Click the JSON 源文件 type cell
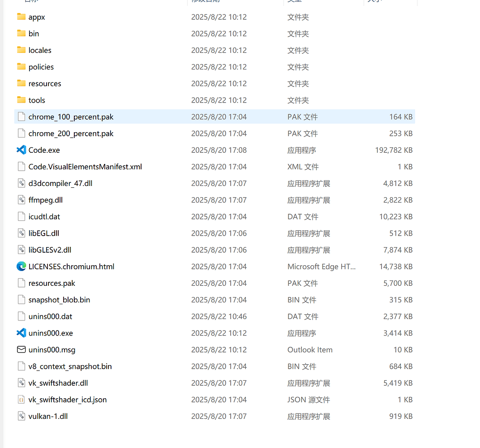 (309, 400)
